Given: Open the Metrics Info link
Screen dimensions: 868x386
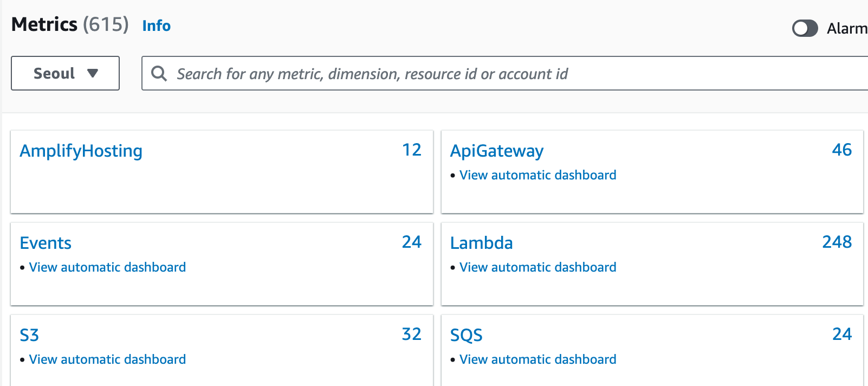Looking at the screenshot, I should 156,25.
